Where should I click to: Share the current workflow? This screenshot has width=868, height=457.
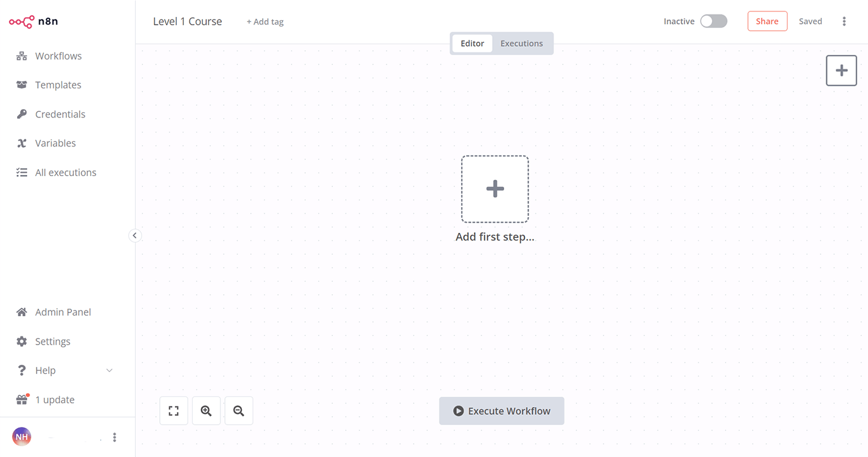(767, 21)
